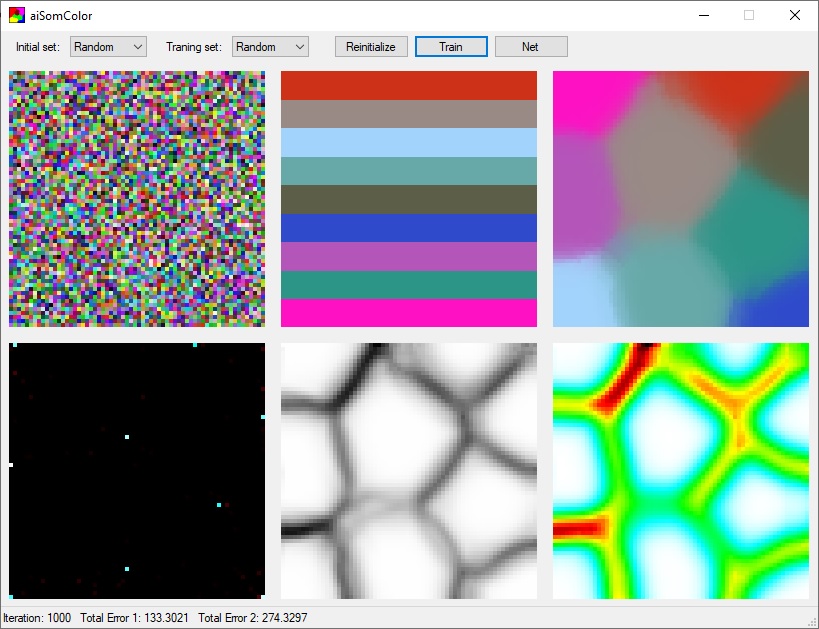The image size is (819, 629).
Task: Click the black hit-map visualization
Action: (x=136, y=468)
